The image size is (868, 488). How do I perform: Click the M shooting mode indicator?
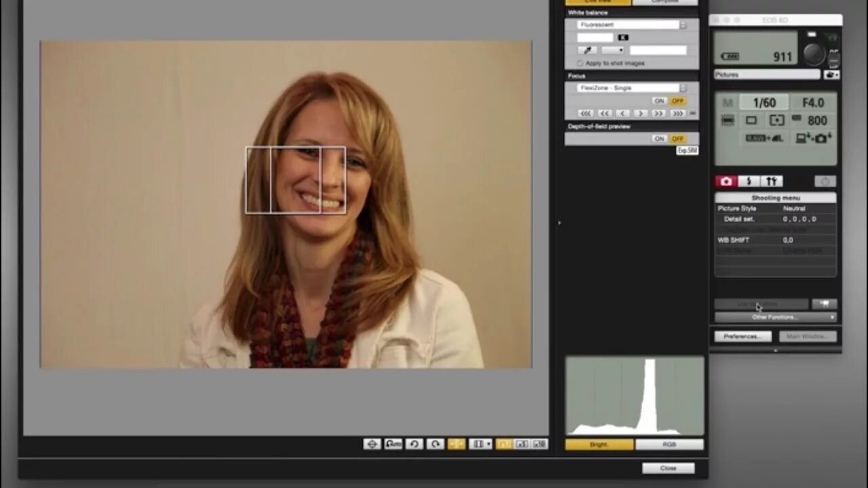728,103
